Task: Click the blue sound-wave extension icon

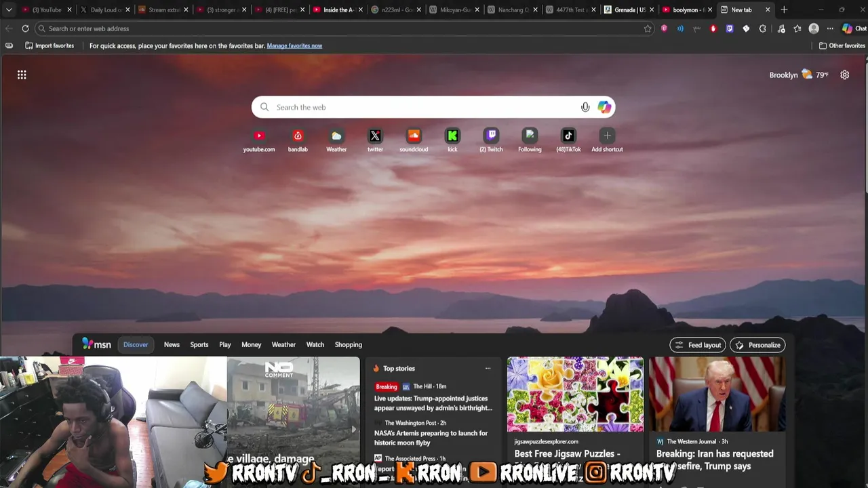Action: click(x=680, y=28)
